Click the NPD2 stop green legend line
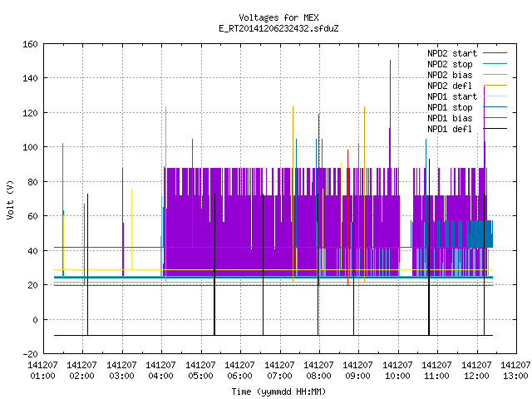The height and width of the screenshot is (399, 532). [495, 64]
